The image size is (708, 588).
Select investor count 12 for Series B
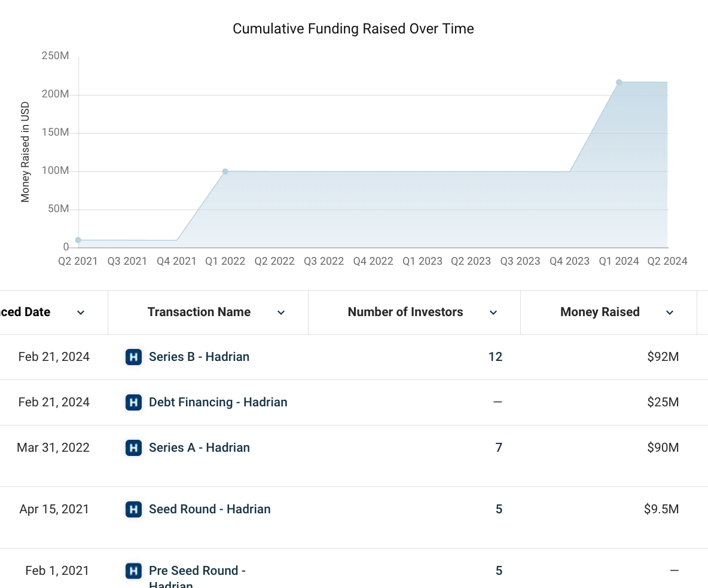tap(495, 357)
